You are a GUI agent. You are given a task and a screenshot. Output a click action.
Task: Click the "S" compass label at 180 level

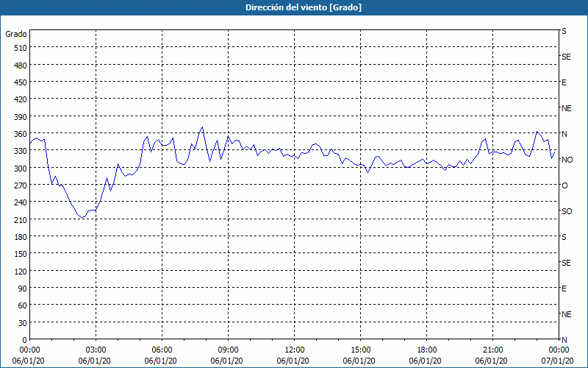(564, 237)
